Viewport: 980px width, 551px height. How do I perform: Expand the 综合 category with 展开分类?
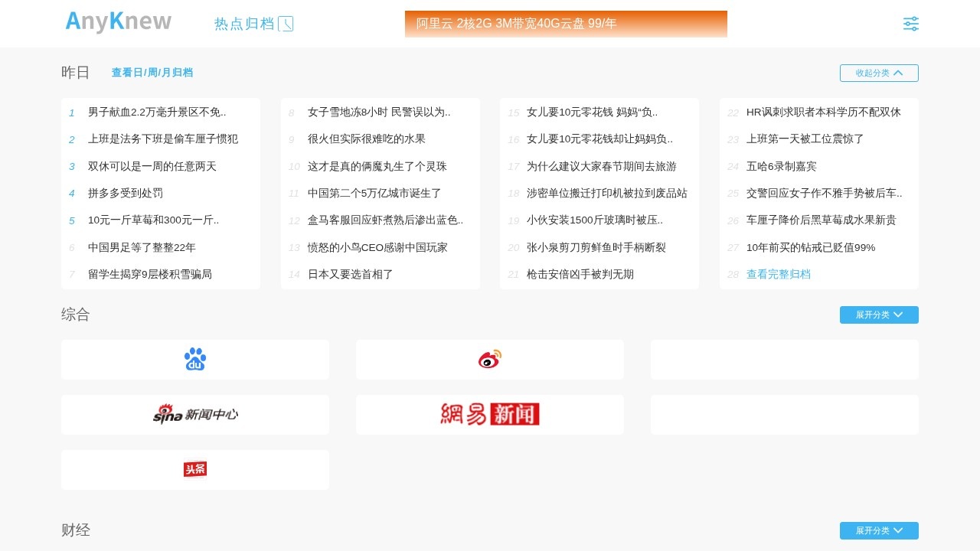tap(879, 315)
